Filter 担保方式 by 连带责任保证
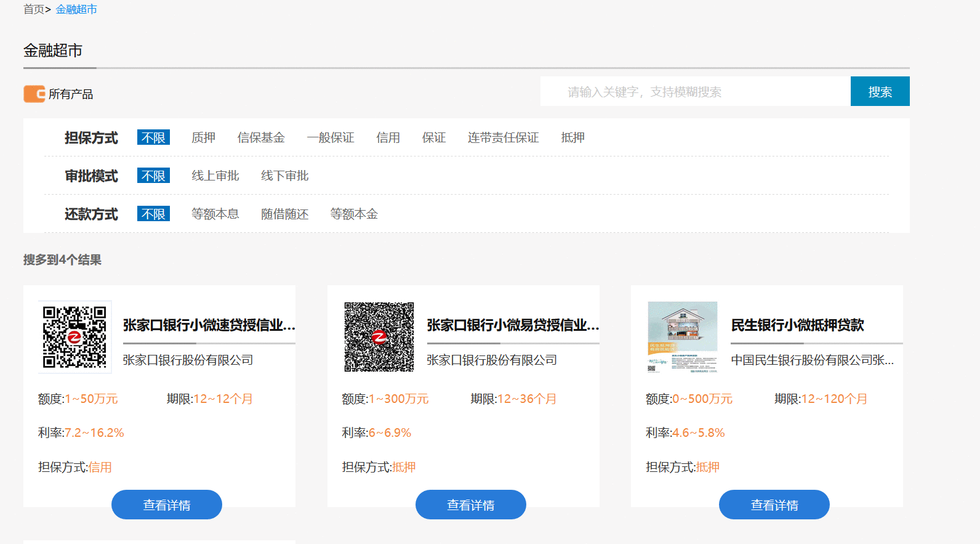This screenshot has height=544, width=980. click(x=504, y=137)
